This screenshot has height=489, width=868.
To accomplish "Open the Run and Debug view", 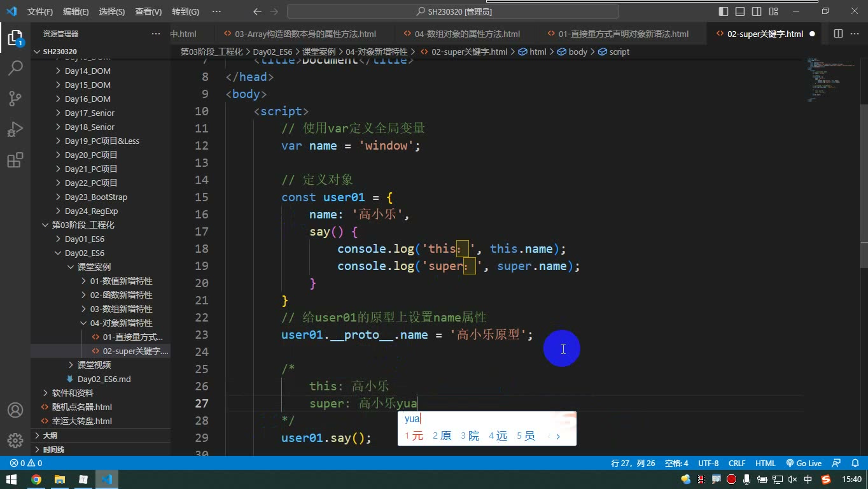I will (x=15, y=129).
